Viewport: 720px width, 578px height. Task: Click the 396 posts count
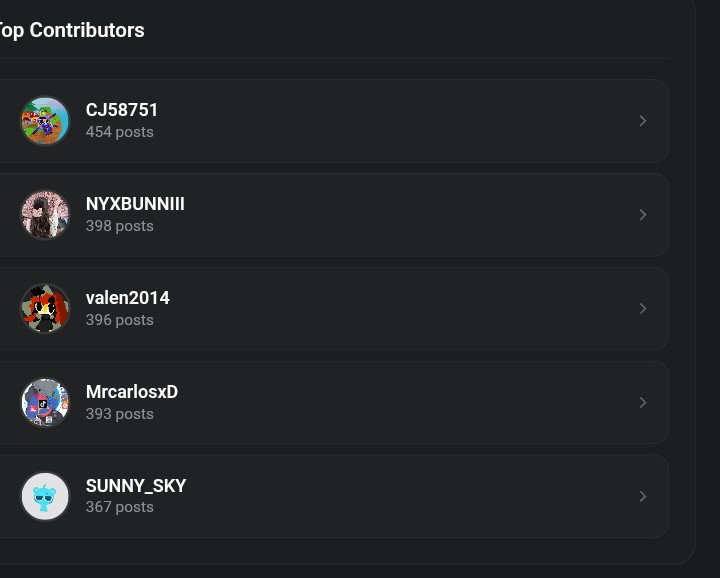pos(120,320)
